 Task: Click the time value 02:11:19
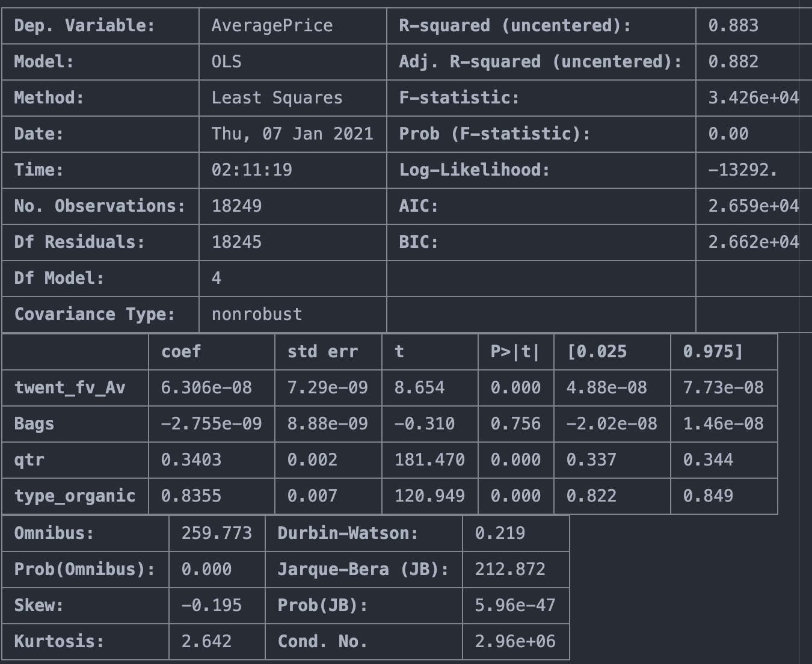[252, 170]
